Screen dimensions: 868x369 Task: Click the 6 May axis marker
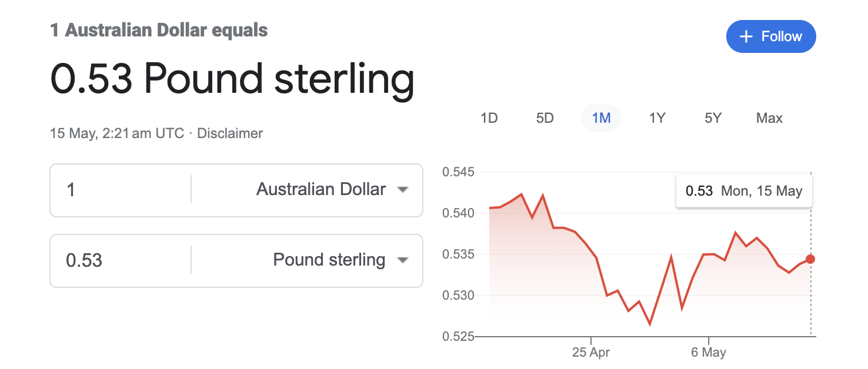tap(709, 353)
